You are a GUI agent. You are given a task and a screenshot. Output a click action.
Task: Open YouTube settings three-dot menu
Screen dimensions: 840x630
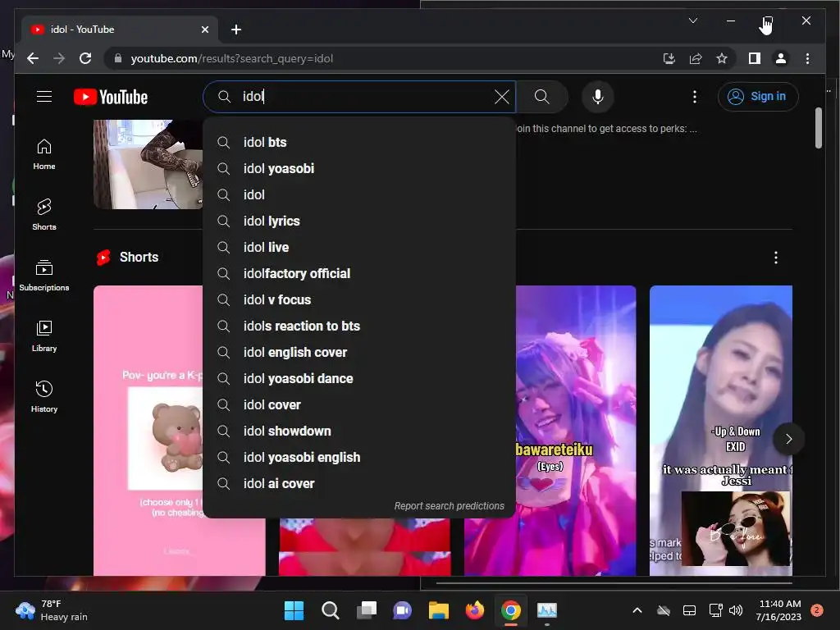[695, 97]
